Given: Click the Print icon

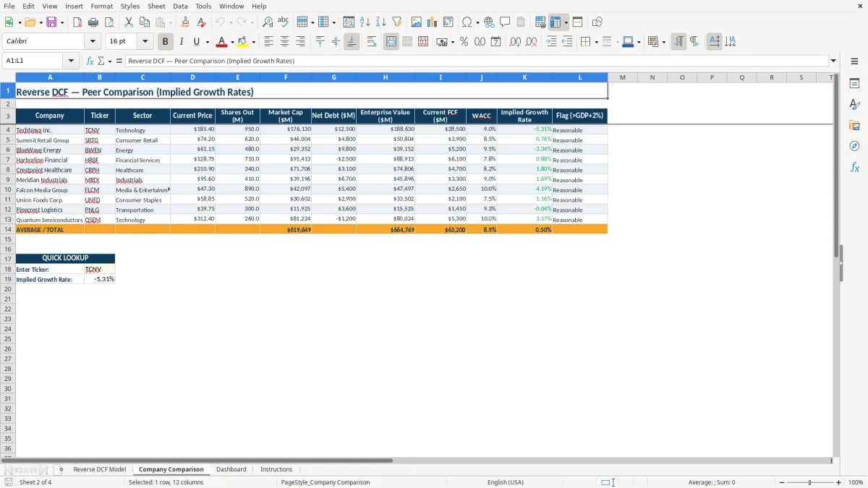Looking at the screenshot, I should 93,22.
